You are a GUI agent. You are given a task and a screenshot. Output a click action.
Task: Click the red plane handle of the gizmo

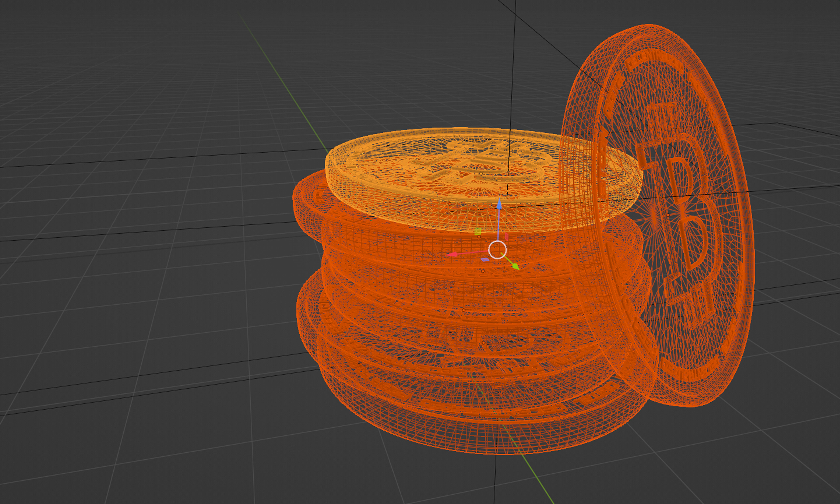coord(507,237)
